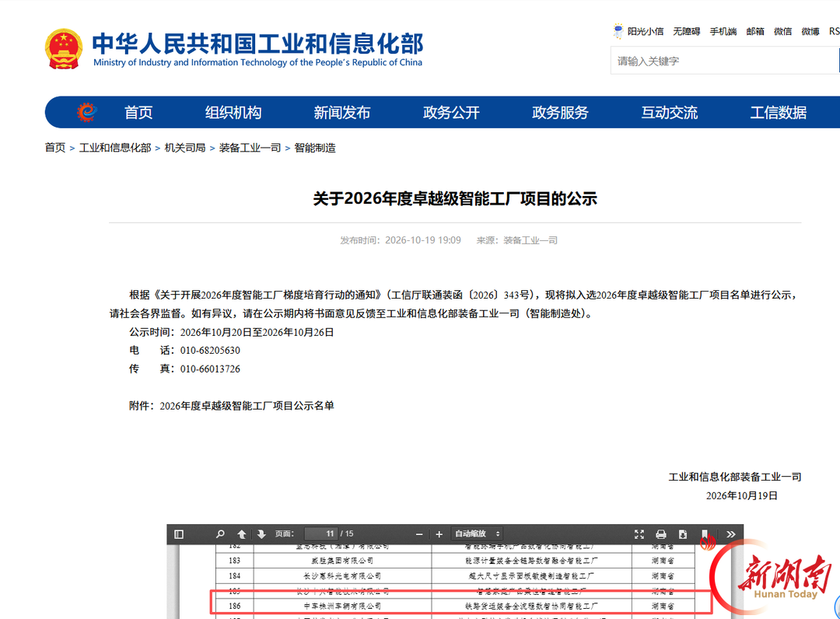
Task: Open the 微博 link
Action: click(x=810, y=32)
